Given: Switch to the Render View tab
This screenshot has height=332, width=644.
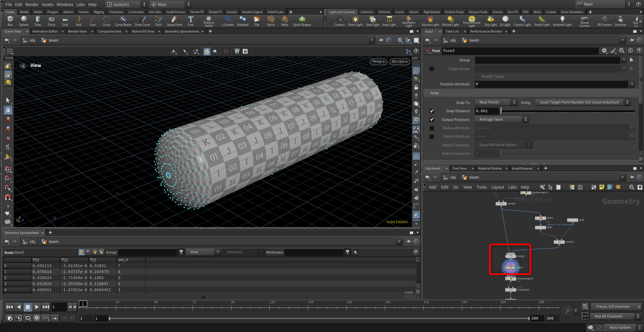Looking at the screenshot, I should [77, 31].
